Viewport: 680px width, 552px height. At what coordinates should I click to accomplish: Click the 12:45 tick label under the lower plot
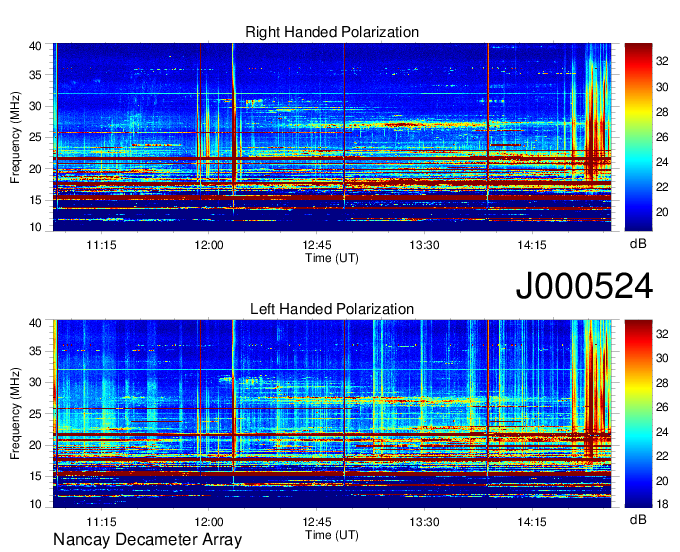point(317,522)
